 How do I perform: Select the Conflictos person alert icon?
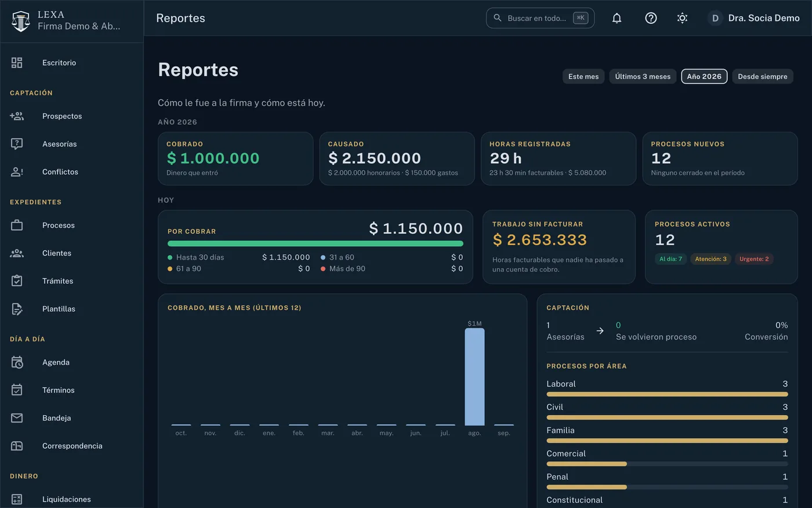pyautogui.click(x=17, y=172)
